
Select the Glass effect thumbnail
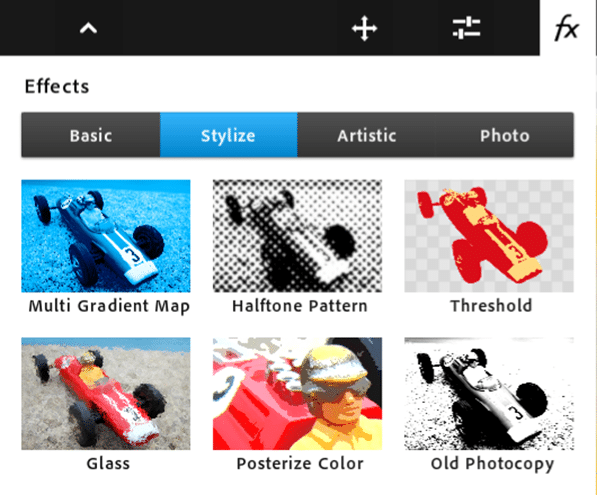tap(106, 394)
